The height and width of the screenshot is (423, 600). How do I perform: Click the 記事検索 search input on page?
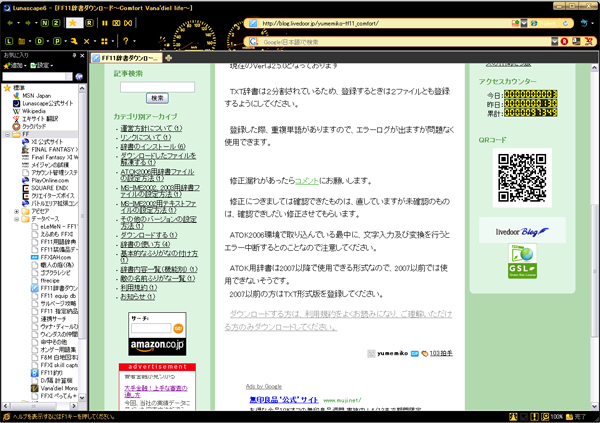pos(157,87)
